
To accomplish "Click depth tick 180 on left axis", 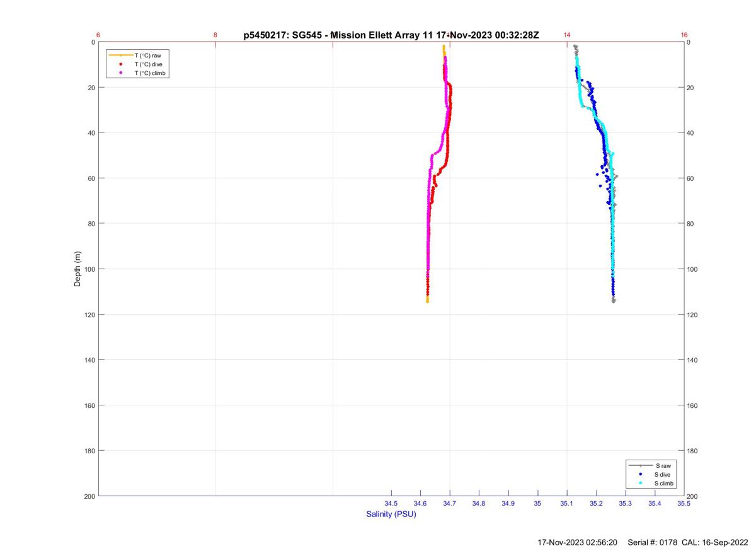I will click(89, 451).
